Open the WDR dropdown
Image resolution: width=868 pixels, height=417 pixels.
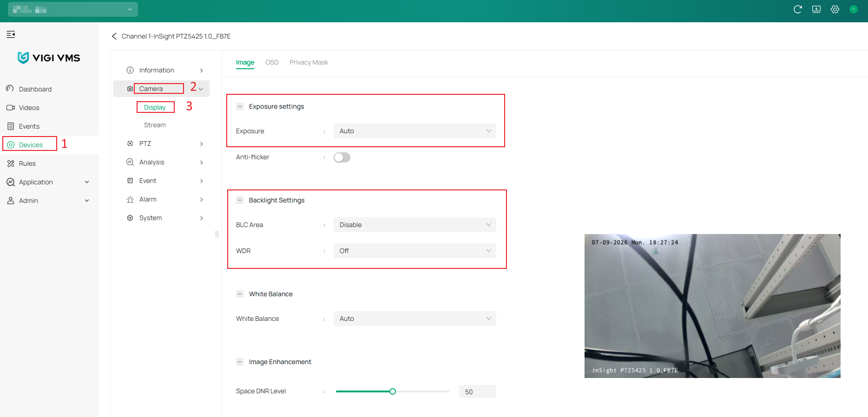pos(414,251)
